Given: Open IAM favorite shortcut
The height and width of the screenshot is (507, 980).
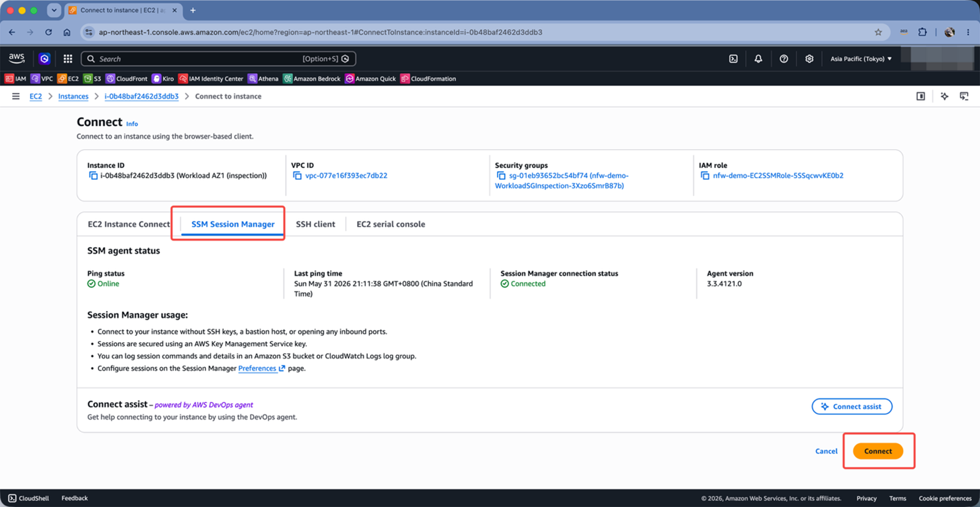Looking at the screenshot, I should pyautogui.click(x=15, y=79).
